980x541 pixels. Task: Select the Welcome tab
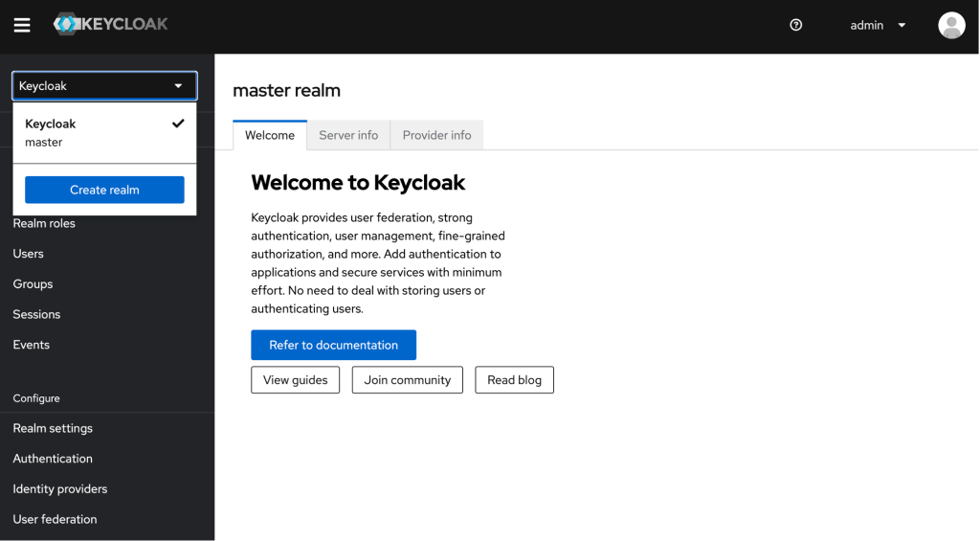pos(269,135)
